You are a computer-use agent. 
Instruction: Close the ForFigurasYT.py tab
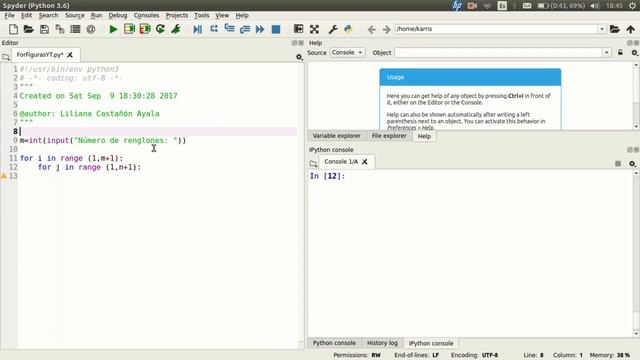(x=70, y=55)
